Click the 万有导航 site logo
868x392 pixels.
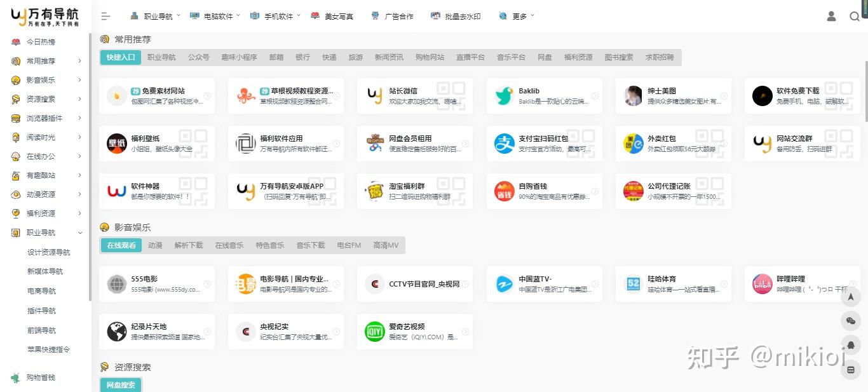click(x=45, y=17)
